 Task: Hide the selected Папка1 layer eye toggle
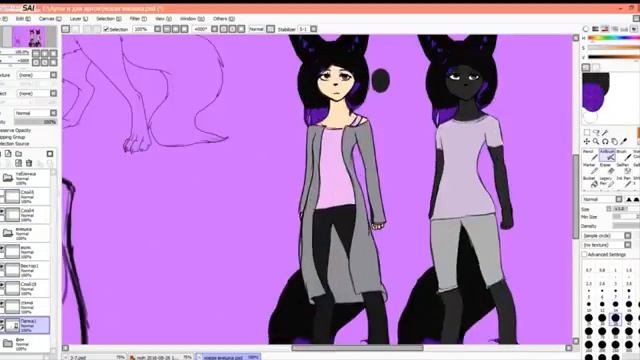click(x=2, y=322)
